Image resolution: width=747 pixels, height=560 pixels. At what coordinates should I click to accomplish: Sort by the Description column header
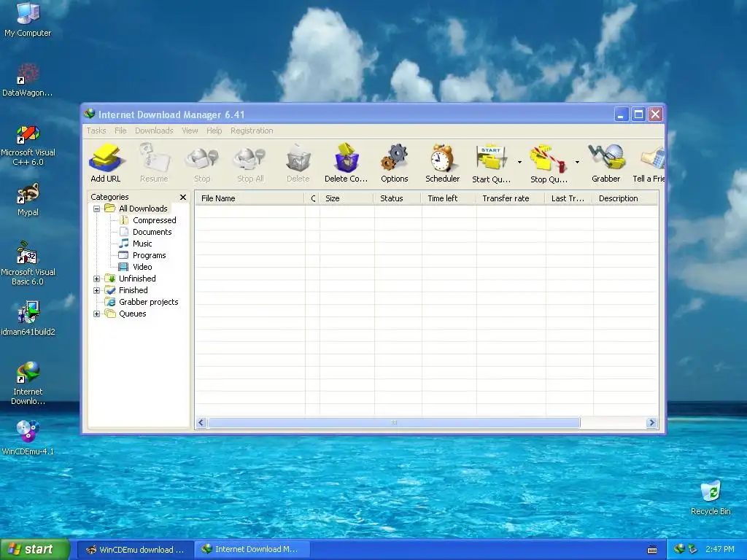tap(625, 198)
